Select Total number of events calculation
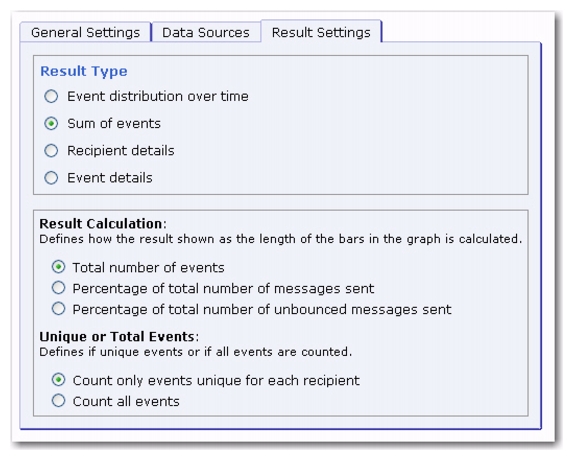The width and height of the screenshot is (574, 462). 59,267
